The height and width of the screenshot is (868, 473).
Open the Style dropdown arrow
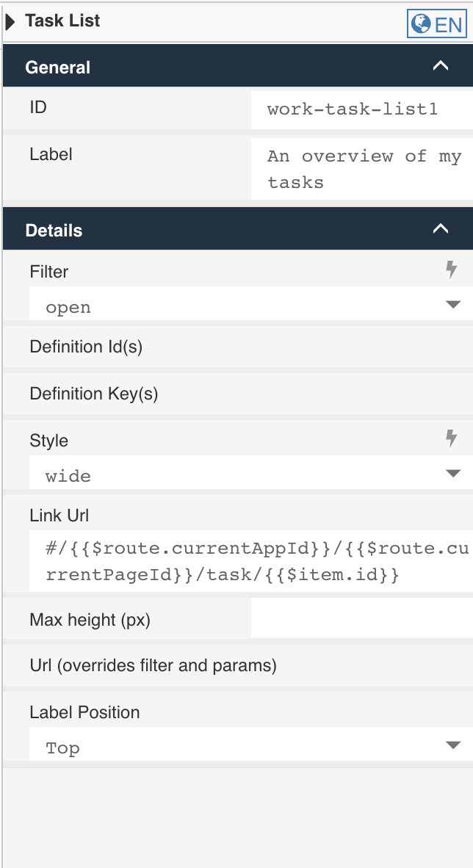454,475
